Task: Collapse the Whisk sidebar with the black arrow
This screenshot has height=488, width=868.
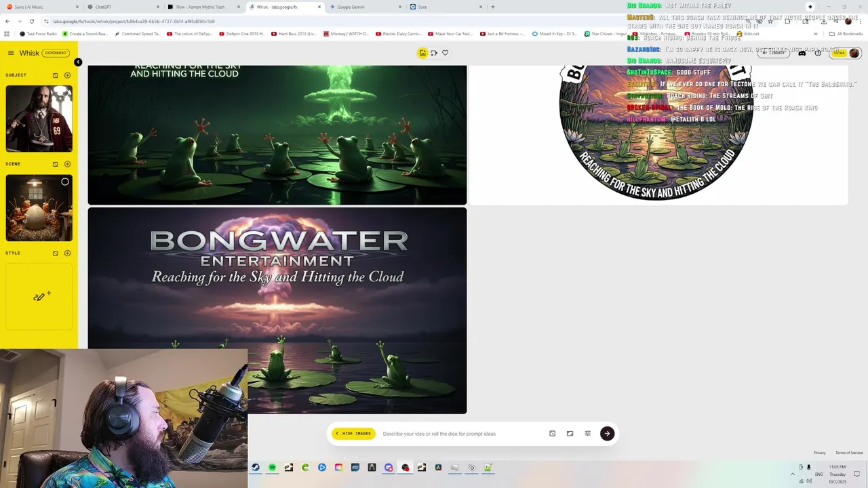Action: tap(78, 62)
